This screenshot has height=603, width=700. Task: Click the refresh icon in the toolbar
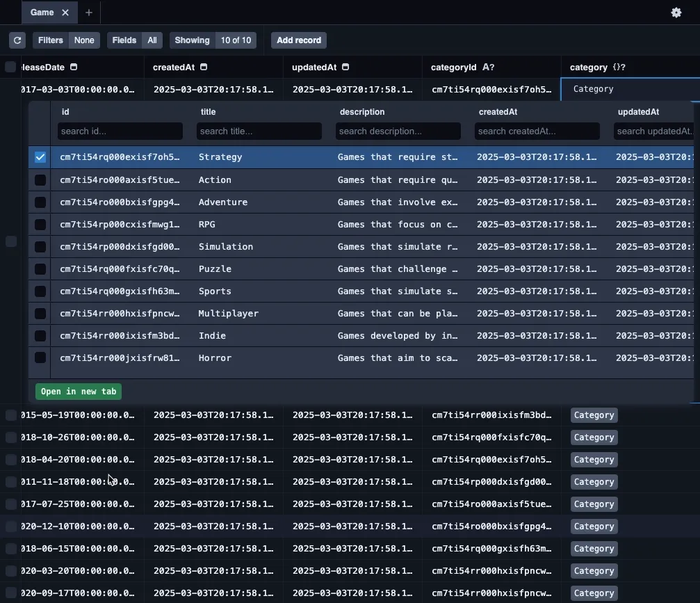[x=17, y=40]
